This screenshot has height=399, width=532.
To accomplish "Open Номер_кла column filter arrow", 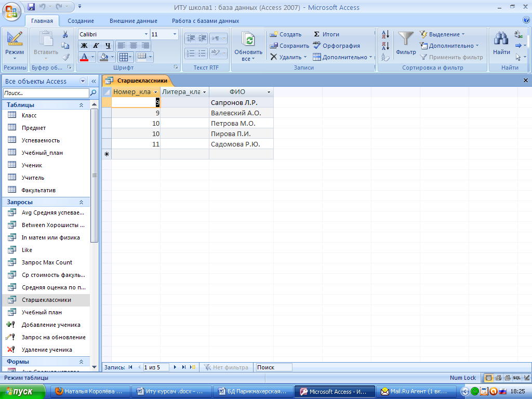I will [156, 92].
